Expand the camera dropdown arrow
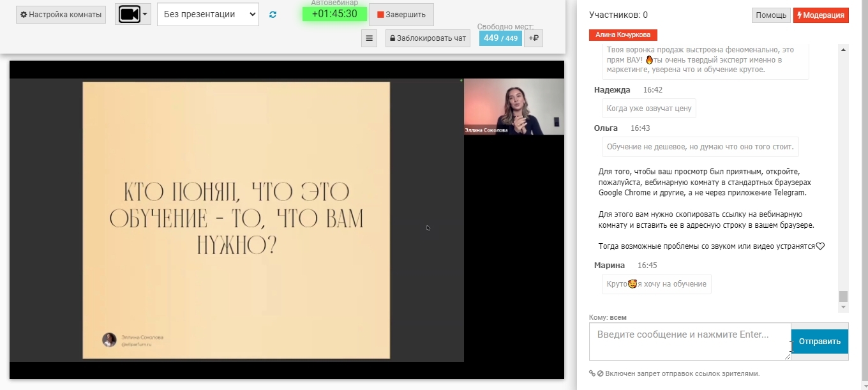 pos(146,14)
